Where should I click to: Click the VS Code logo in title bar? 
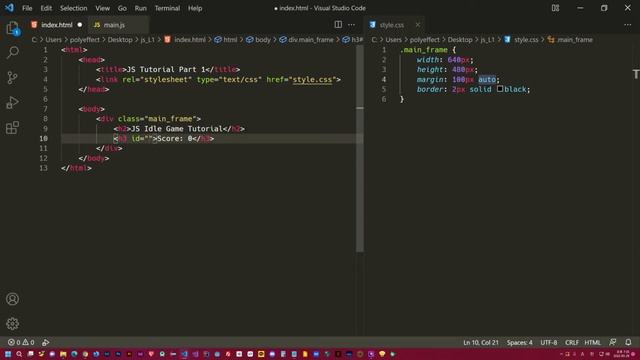coord(9,8)
